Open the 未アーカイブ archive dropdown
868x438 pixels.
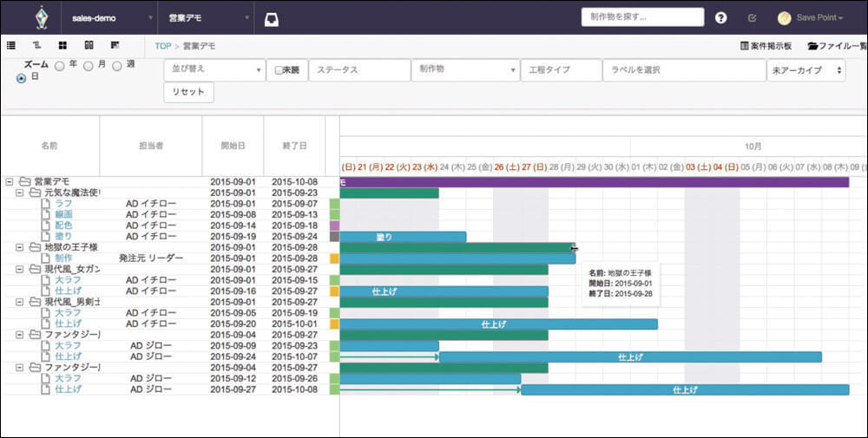pos(806,70)
